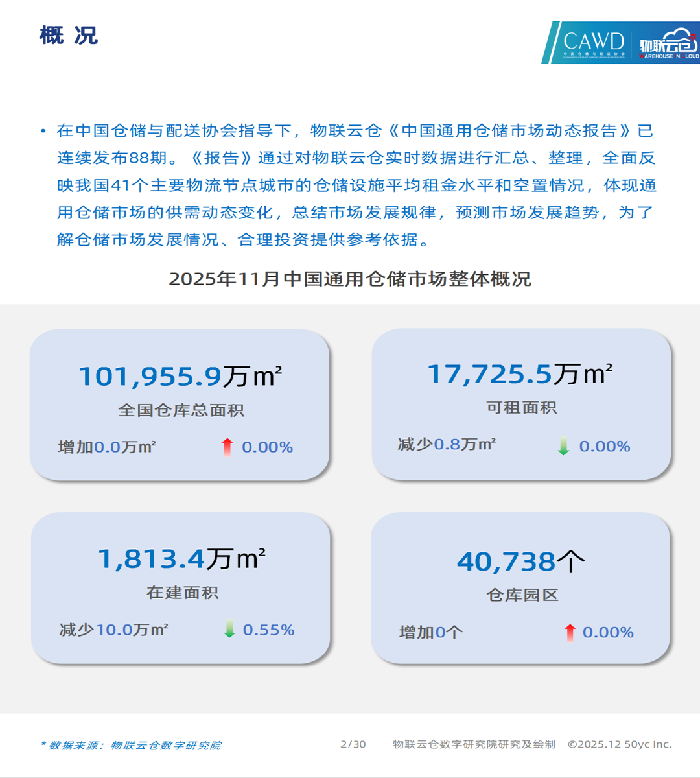This screenshot has height=778, width=700.
Task: Click the 增加0个 change text
Action: click(431, 632)
